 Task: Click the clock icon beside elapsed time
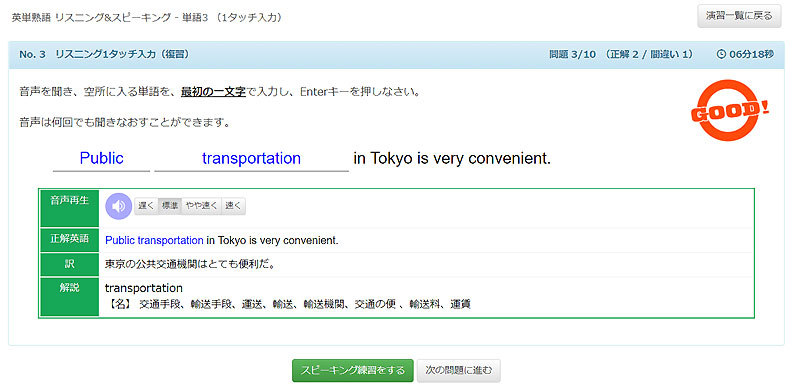click(x=721, y=54)
